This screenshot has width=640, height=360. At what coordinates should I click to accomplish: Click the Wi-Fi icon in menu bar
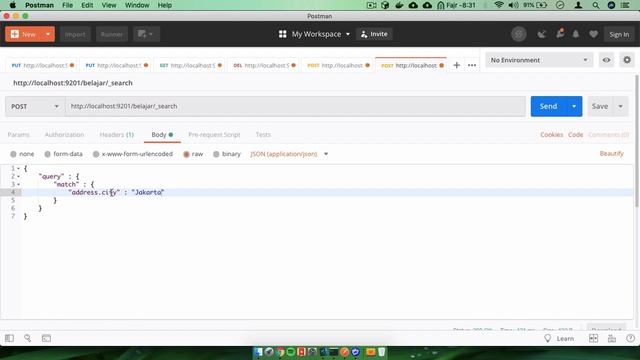499,5
